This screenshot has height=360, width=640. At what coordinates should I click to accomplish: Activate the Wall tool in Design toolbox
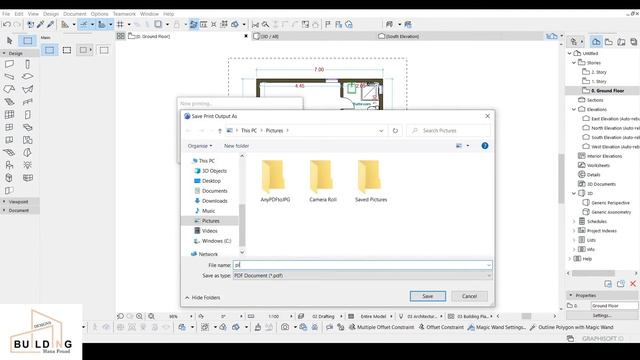(x=9, y=64)
